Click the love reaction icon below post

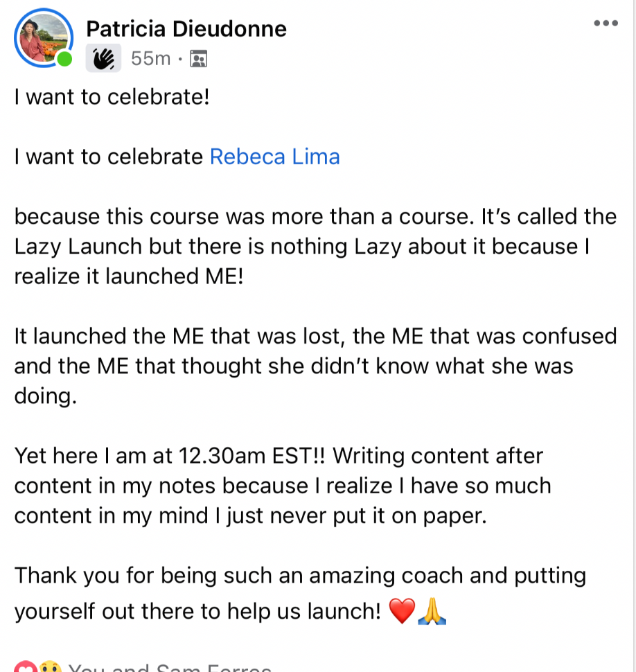pos(25,668)
